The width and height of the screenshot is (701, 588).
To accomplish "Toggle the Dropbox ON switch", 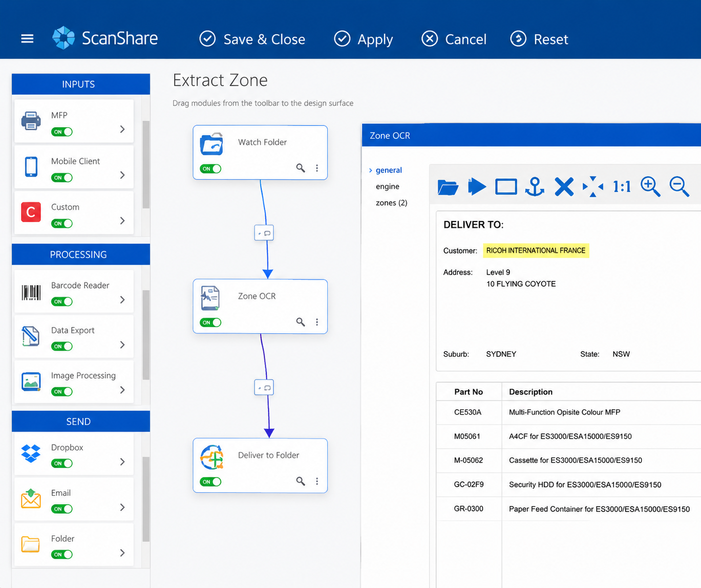I will (62, 463).
